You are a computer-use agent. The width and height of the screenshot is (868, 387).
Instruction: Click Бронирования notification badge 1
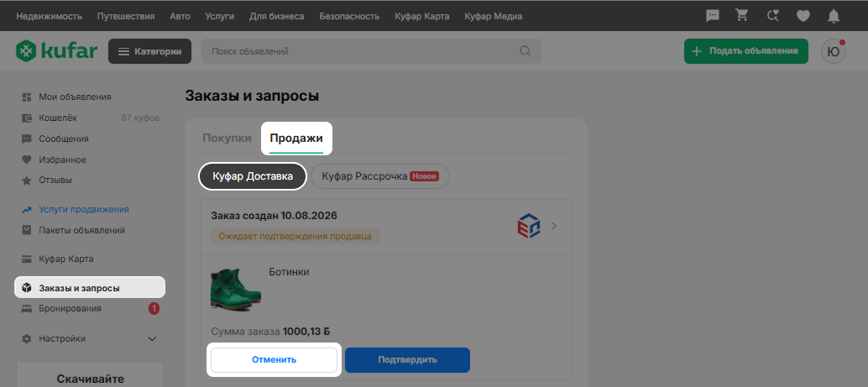(154, 309)
